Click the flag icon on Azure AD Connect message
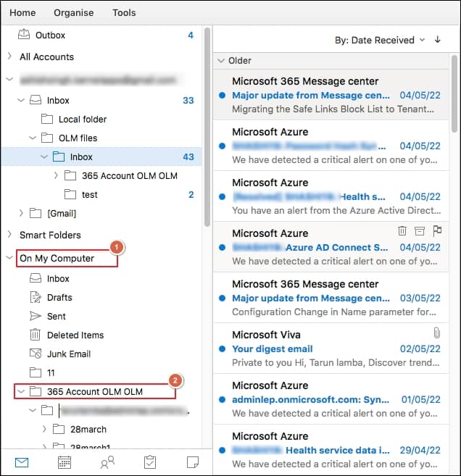This screenshot has width=461, height=476. coord(437,230)
